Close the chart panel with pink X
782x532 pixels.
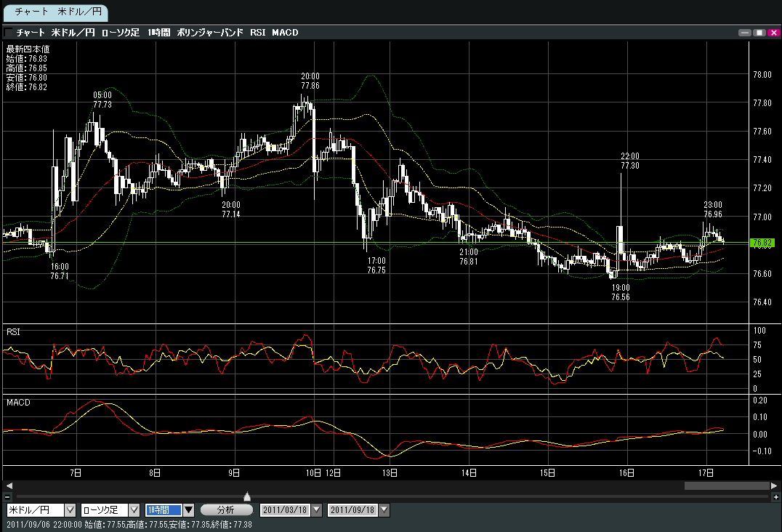click(x=773, y=33)
